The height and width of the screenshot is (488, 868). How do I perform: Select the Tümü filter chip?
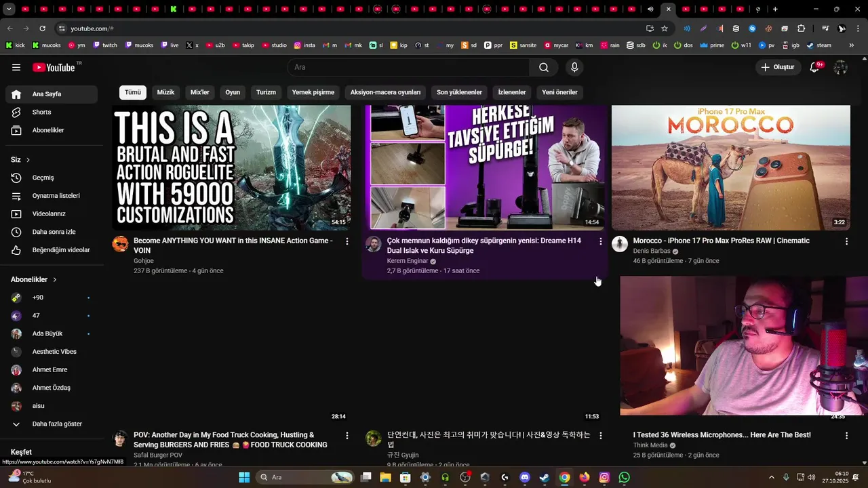click(133, 92)
